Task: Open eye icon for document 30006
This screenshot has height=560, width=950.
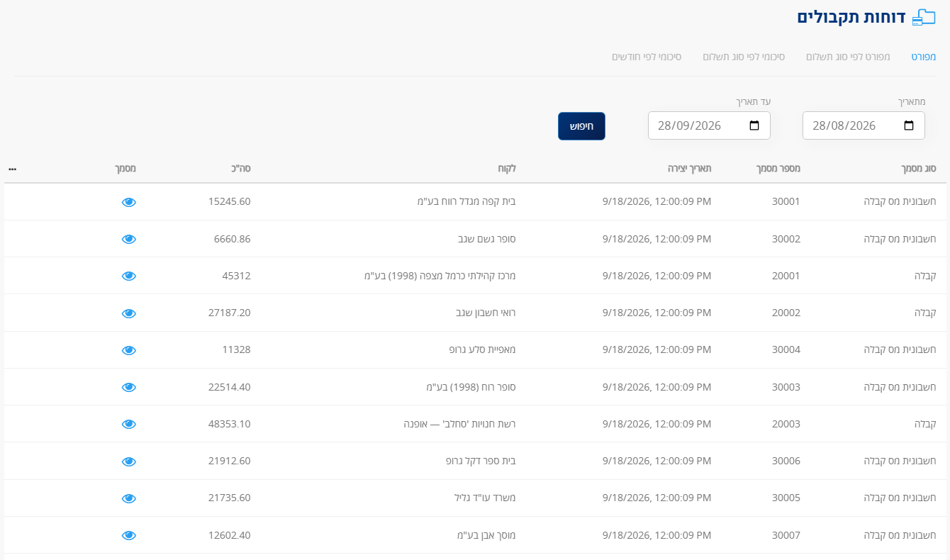Action: (x=128, y=461)
